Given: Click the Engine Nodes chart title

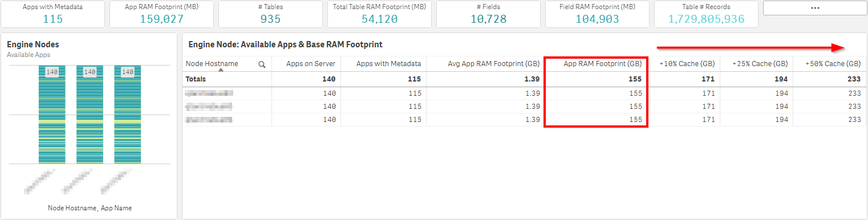Looking at the screenshot, I should (33, 44).
